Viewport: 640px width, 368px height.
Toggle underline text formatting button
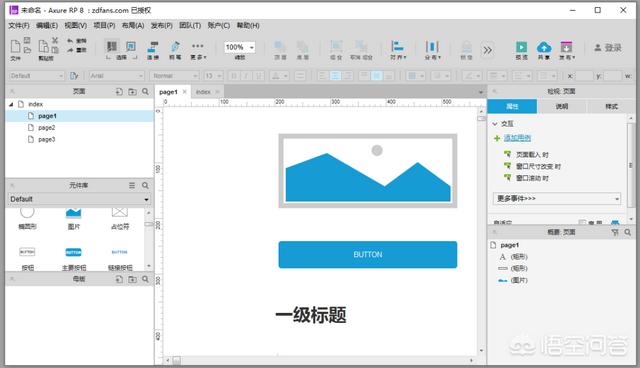258,76
